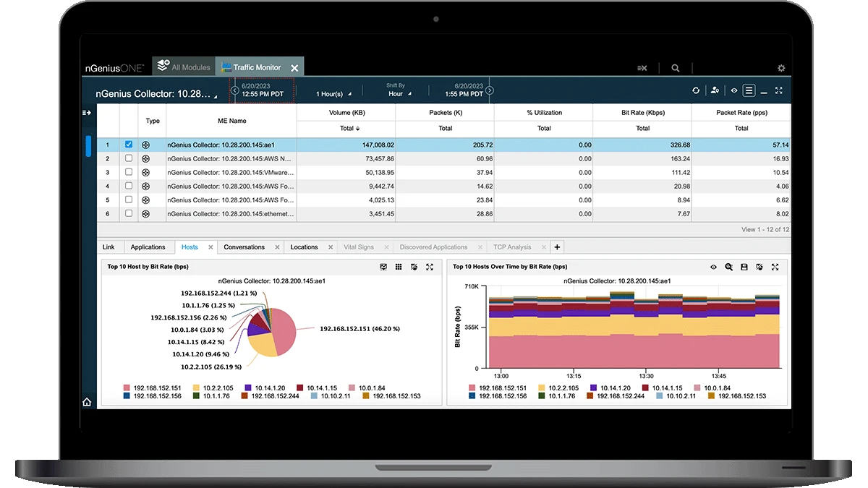Expand the Top 10 Hosts Over Time chart fullscreen
This screenshot has width=868, height=488.
pos(775,267)
